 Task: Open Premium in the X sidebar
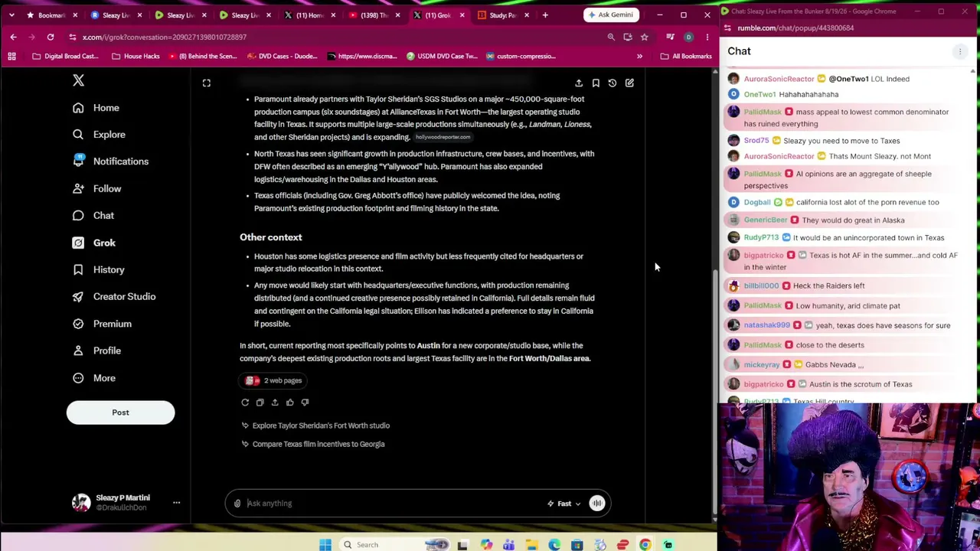102,324
